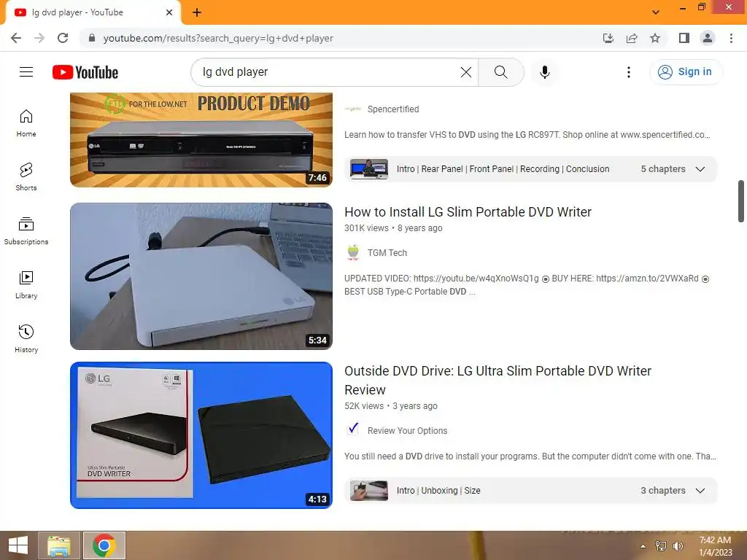This screenshot has width=747, height=560.
Task: Open the tab search chevron in title bar
Action: [x=656, y=12]
